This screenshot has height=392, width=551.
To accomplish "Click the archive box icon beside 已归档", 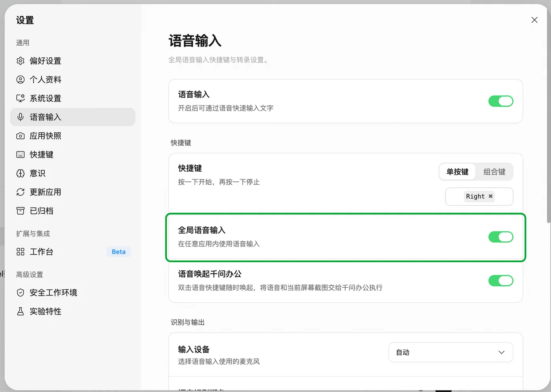I will pos(20,211).
